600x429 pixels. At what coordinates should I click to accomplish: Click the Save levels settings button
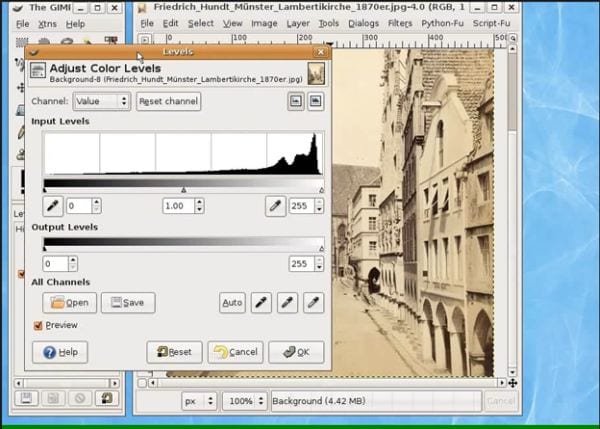(x=127, y=302)
